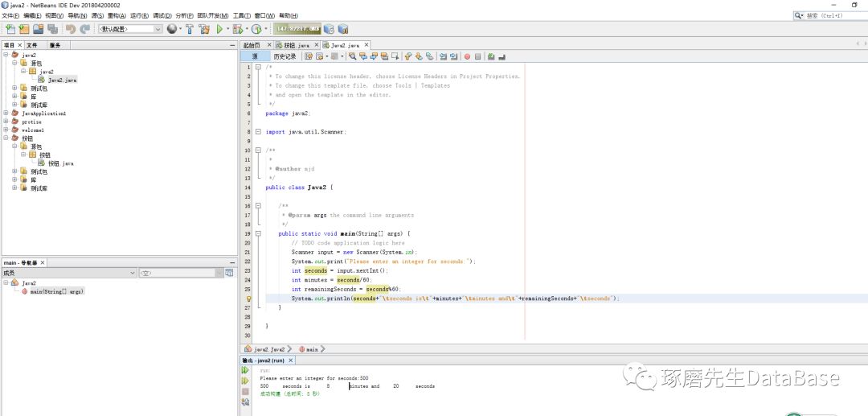Run the project with green play icon

click(x=219, y=29)
